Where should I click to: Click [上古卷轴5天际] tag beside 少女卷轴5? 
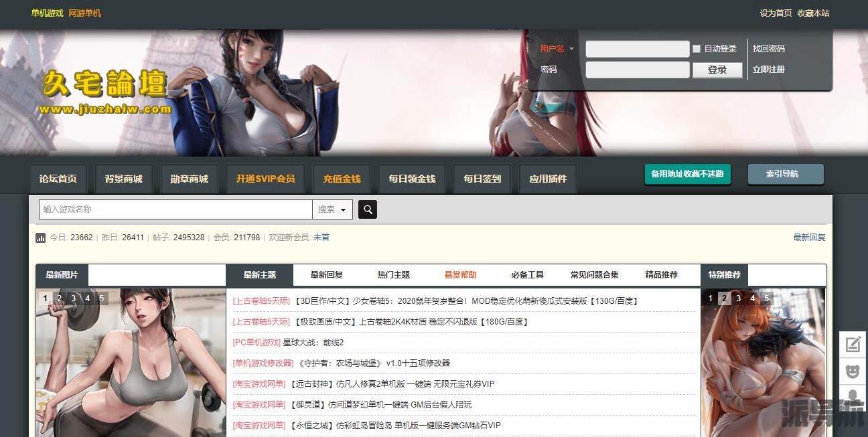(x=261, y=301)
